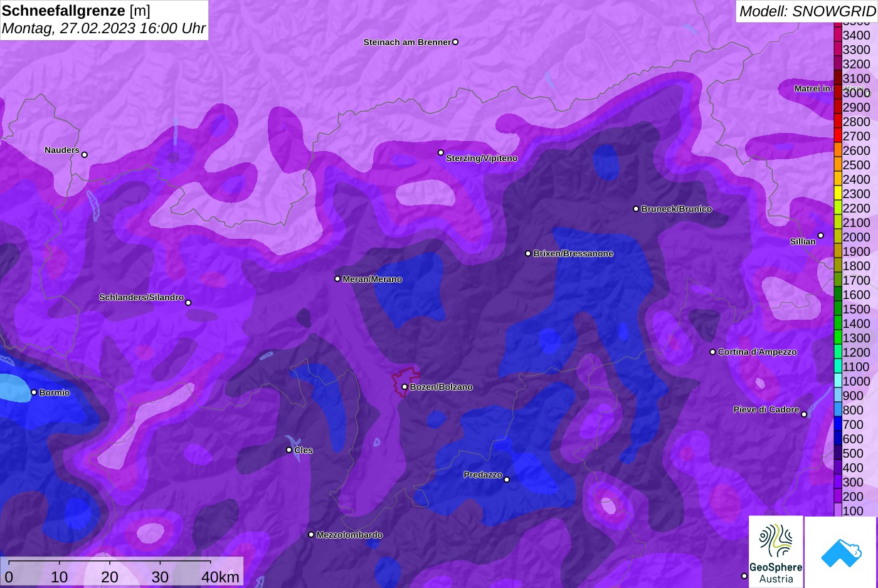Viewport: 878px width, 588px height.
Task: Click the Cortina d'Ampezzo marker dot
Action: 712,352
